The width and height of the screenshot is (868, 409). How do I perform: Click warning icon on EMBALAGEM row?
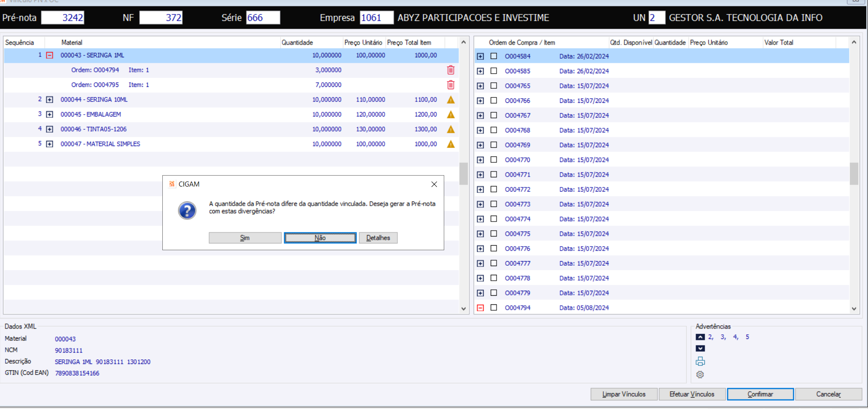coord(451,115)
